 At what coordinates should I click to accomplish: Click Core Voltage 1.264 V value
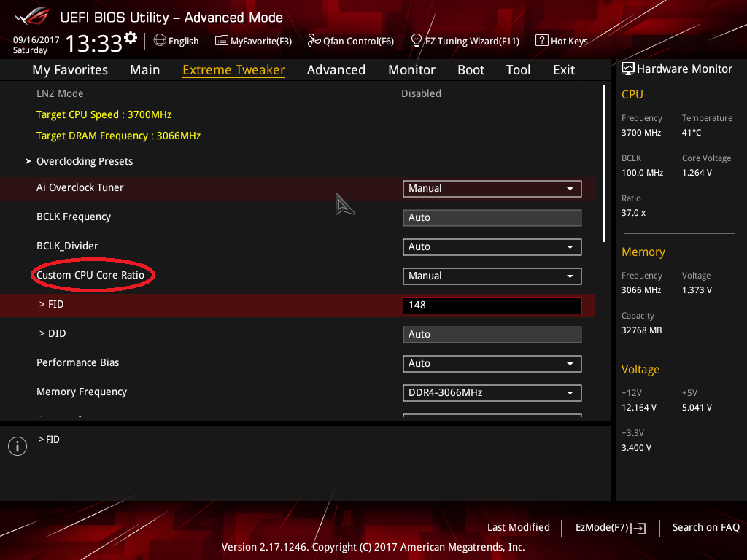pyautogui.click(x=697, y=173)
